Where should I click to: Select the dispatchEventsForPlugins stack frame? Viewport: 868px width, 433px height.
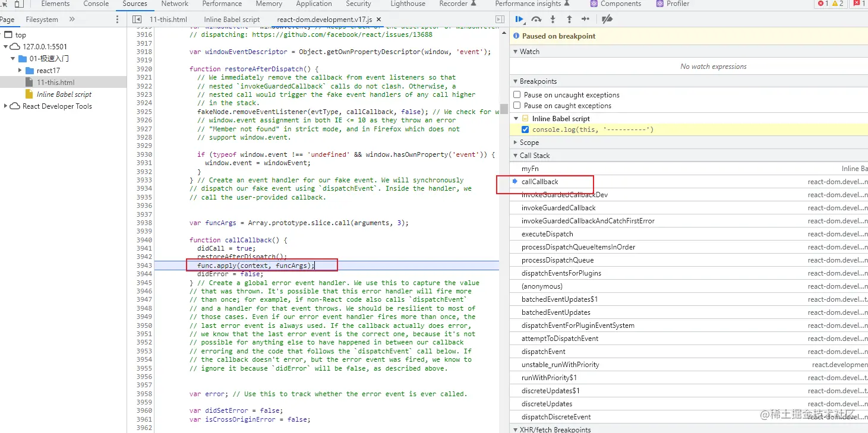[x=689, y=273]
